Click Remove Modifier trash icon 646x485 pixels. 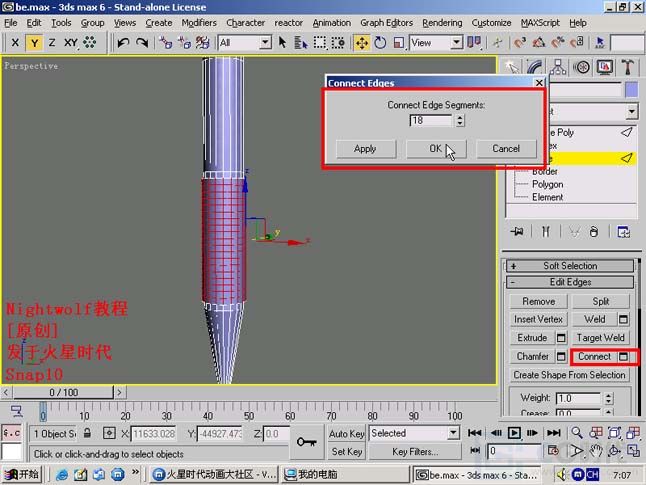coord(593,232)
